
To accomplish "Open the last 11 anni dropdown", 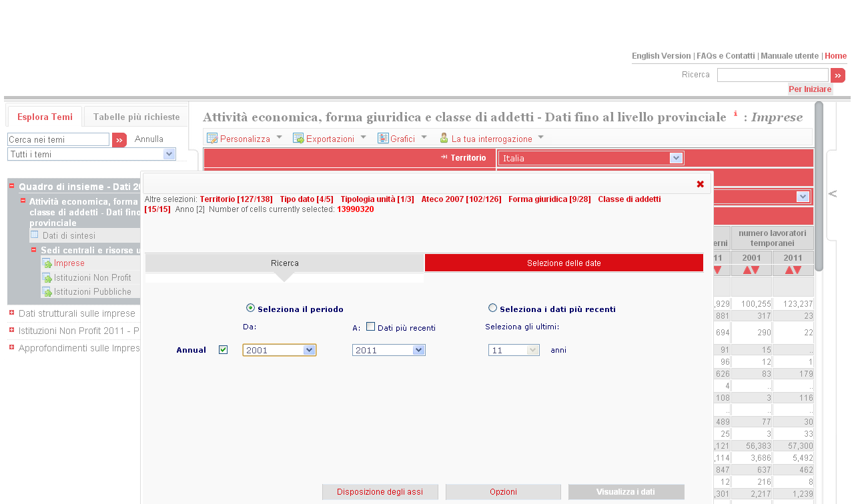I will (x=514, y=350).
